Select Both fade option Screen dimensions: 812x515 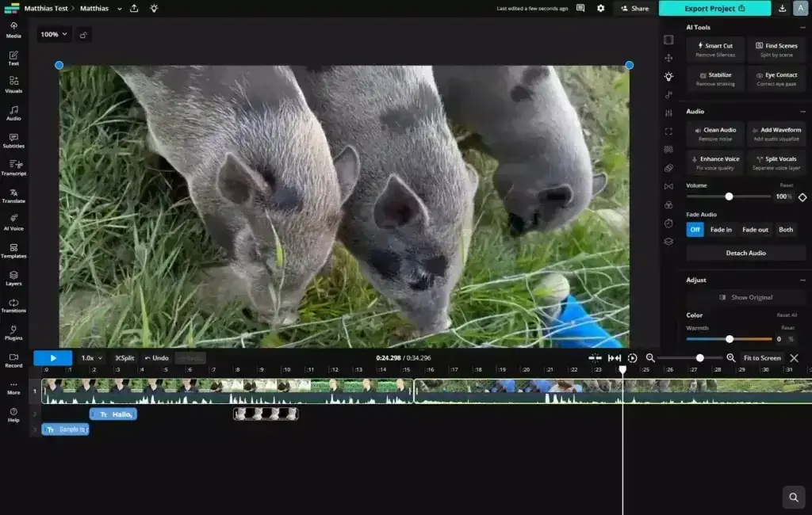coord(786,230)
